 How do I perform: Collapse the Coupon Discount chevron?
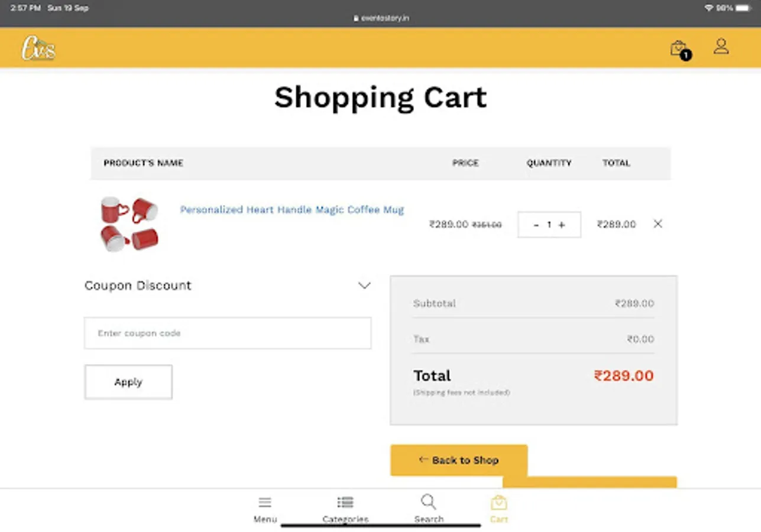[364, 286]
